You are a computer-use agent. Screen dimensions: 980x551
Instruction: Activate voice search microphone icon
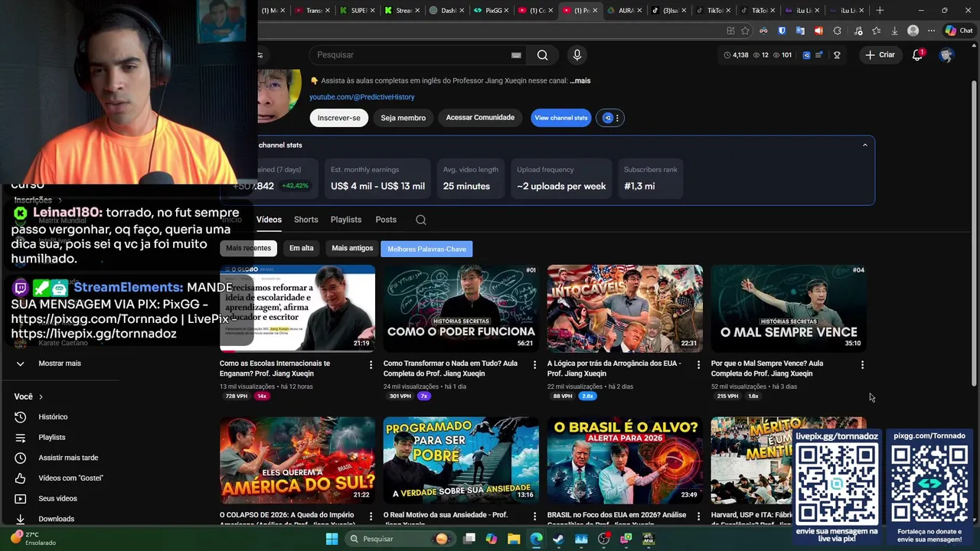click(577, 55)
